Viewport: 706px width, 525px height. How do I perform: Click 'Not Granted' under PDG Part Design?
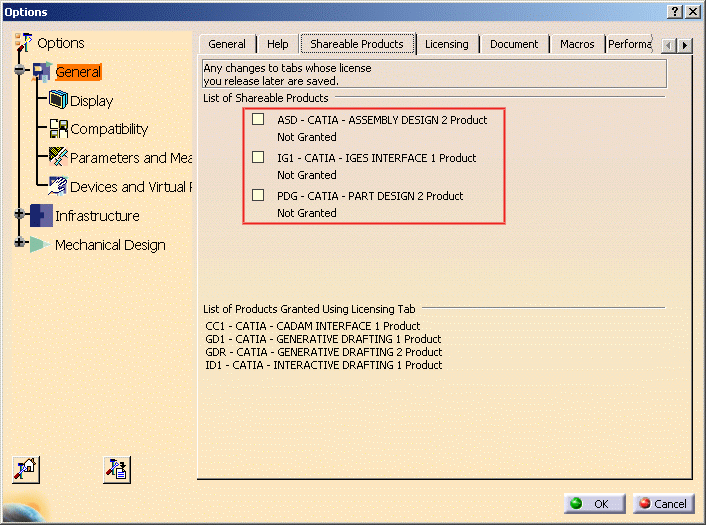(307, 213)
